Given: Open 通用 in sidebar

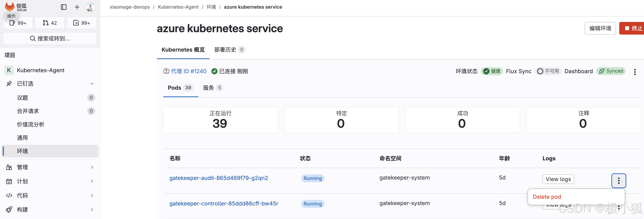Looking at the screenshot, I should click(x=50, y=138).
